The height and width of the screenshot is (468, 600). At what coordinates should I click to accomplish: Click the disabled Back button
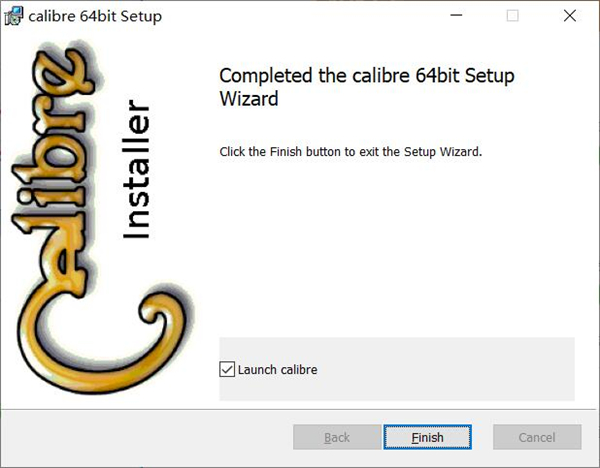tap(337, 437)
